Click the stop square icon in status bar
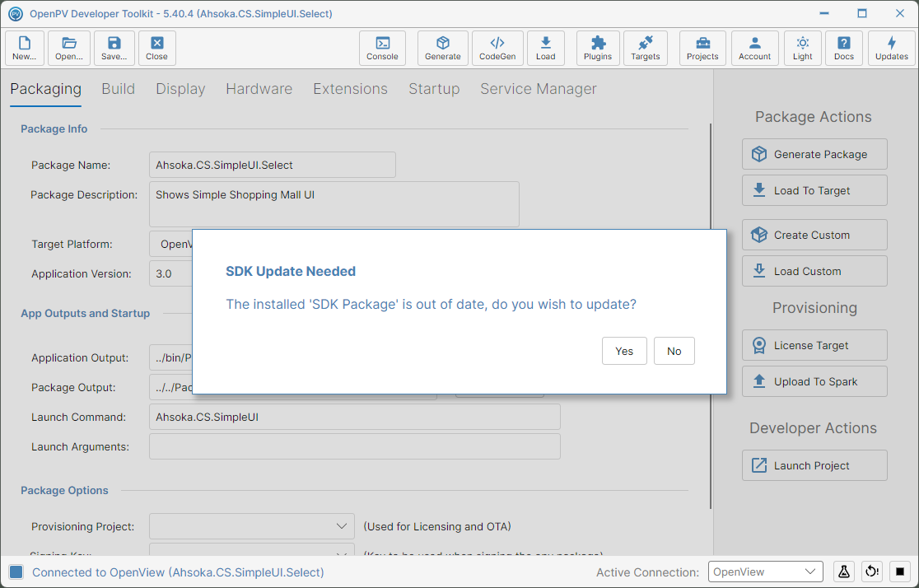 pyautogui.click(x=900, y=571)
